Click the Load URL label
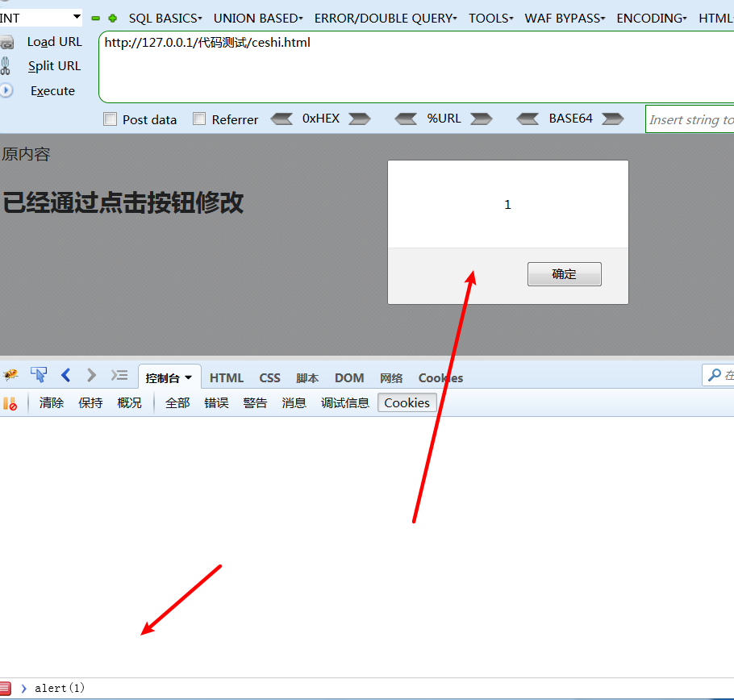 [x=54, y=42]
